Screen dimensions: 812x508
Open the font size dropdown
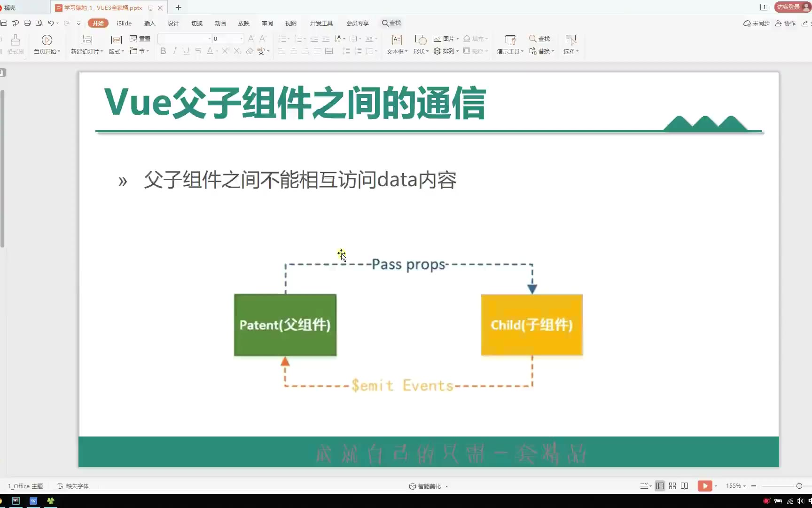click(x=242, y=39)
